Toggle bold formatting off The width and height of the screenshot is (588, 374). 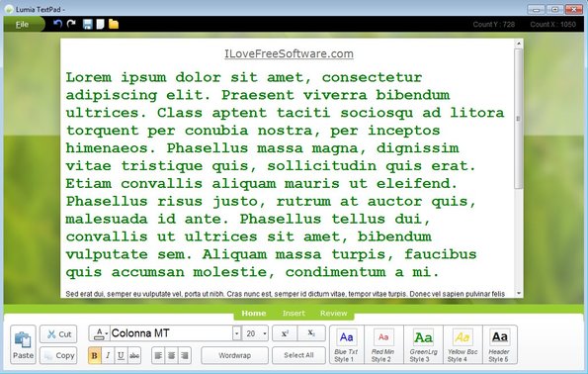[95, 355]
